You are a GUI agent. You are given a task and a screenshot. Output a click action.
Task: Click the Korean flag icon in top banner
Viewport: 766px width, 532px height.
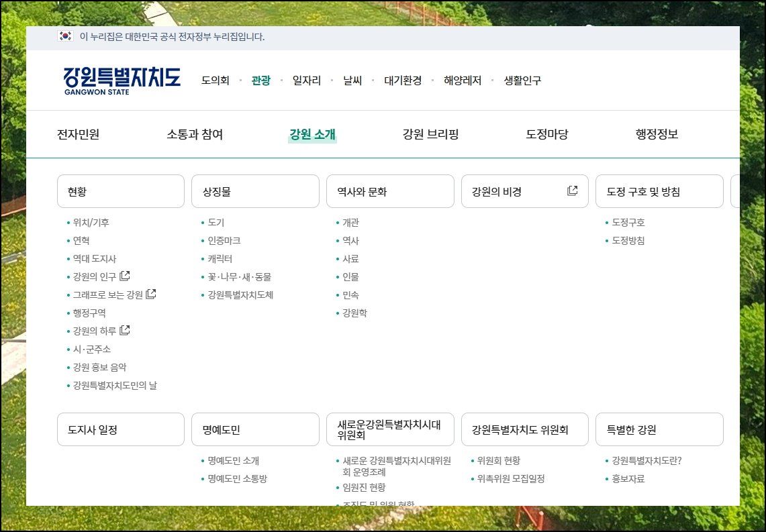click(x=66, y=36)
